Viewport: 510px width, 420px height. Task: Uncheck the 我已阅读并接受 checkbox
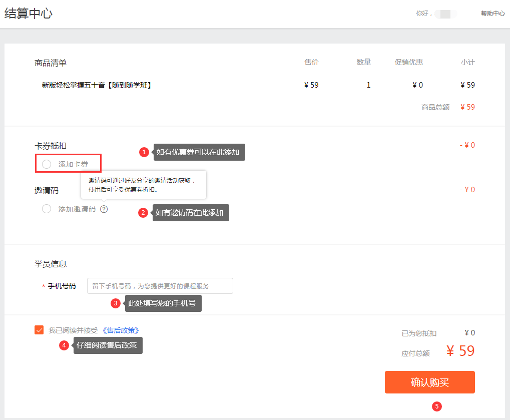[39, 330]
